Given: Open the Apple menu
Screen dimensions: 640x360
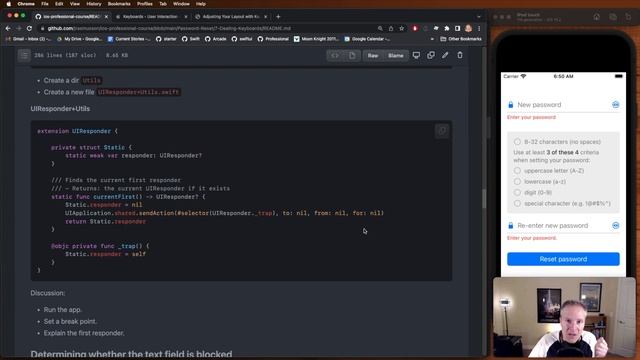Looking at the screenshot, I should point(9,4).
